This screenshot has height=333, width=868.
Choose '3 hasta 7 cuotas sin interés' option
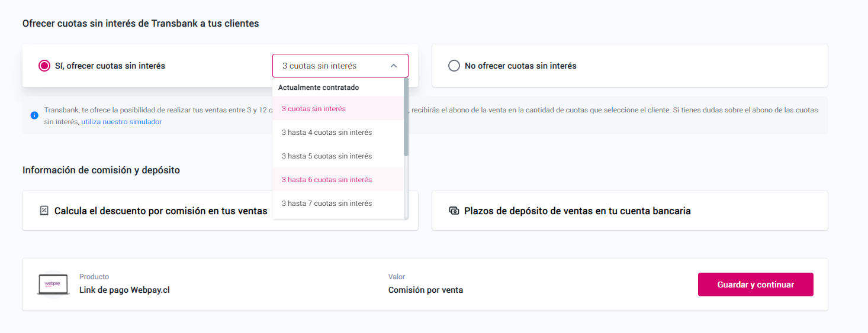pyautogui.click(x=338, y=203)
